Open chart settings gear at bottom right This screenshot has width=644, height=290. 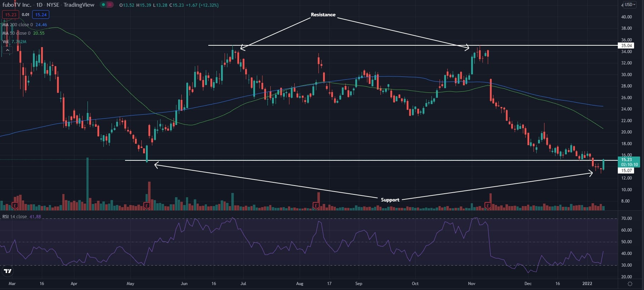point(630,284)
